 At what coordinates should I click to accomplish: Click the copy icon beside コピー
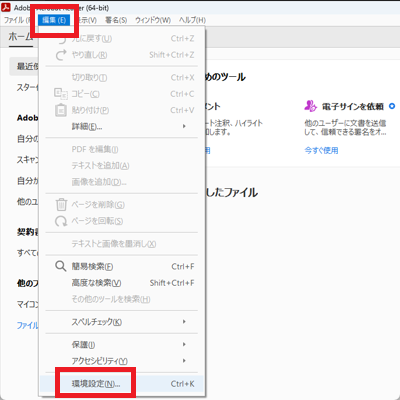pyautogui.click(x=61, y=94)
